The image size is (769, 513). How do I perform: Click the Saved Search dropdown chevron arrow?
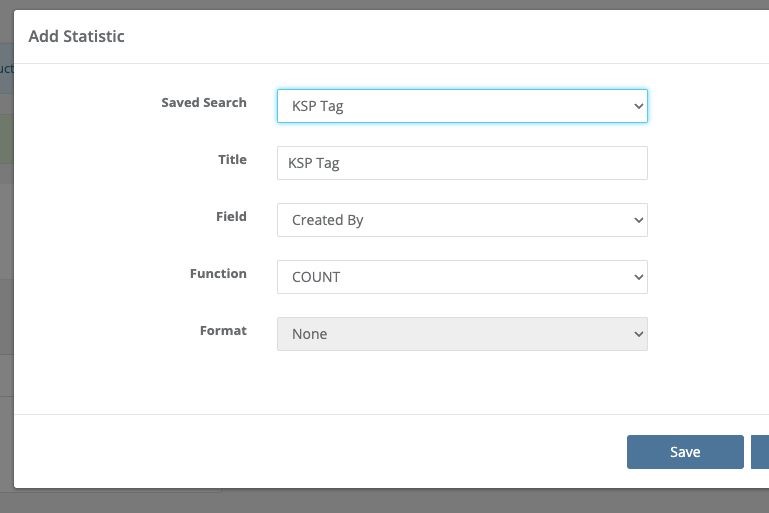(638, 106)
